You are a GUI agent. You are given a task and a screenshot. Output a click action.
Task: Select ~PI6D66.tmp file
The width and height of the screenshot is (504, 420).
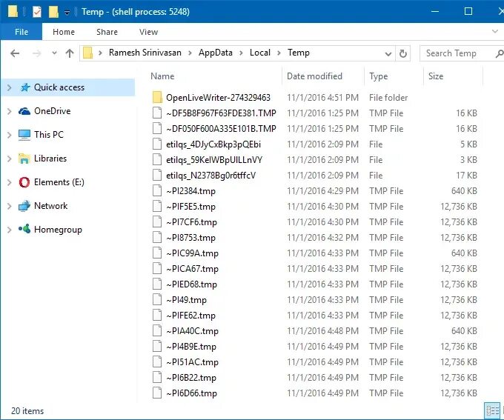click(191, 393)
